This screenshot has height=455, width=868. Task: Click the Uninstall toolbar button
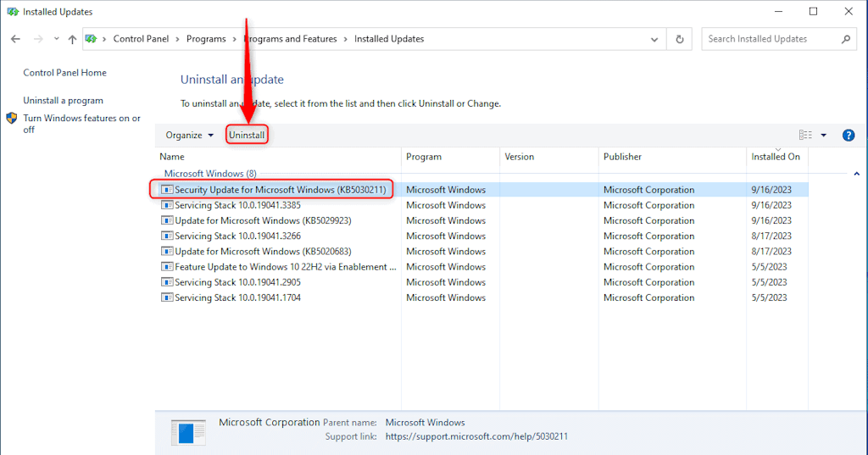coord(247,135)
